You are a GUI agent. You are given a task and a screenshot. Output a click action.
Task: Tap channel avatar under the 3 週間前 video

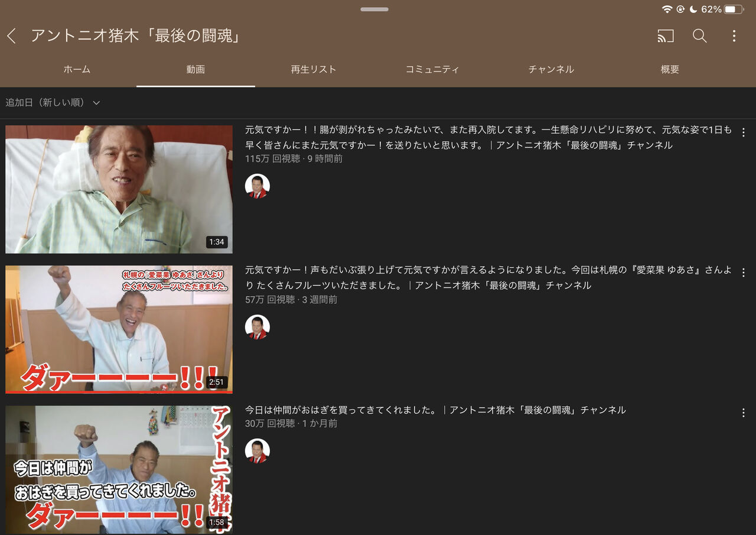coord(258,327)
